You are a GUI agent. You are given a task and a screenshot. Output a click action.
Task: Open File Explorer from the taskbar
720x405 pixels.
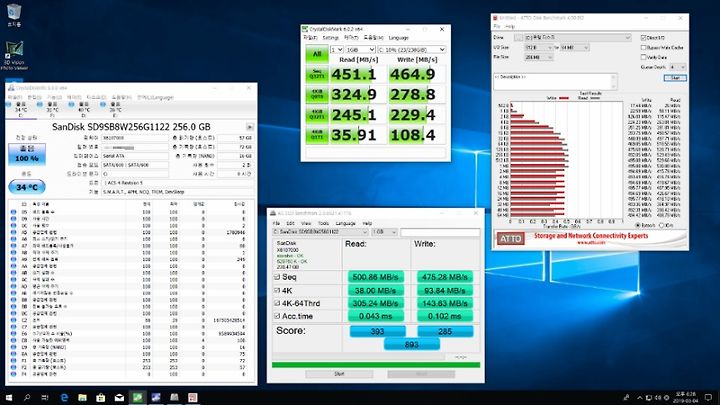point(82,397)
